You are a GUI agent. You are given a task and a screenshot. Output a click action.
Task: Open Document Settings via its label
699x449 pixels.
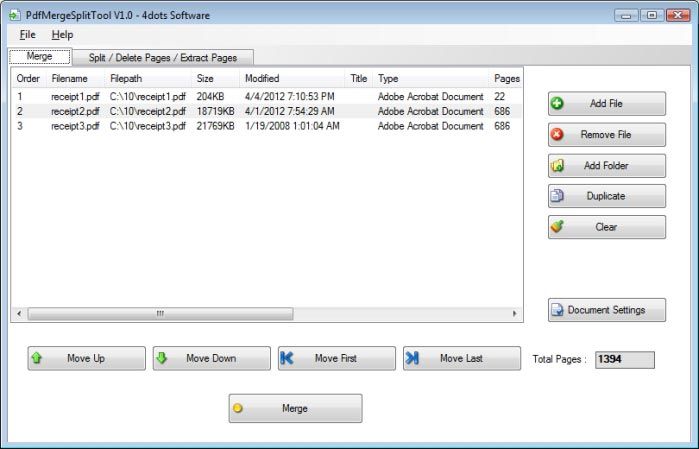click(x=606, y=310)
